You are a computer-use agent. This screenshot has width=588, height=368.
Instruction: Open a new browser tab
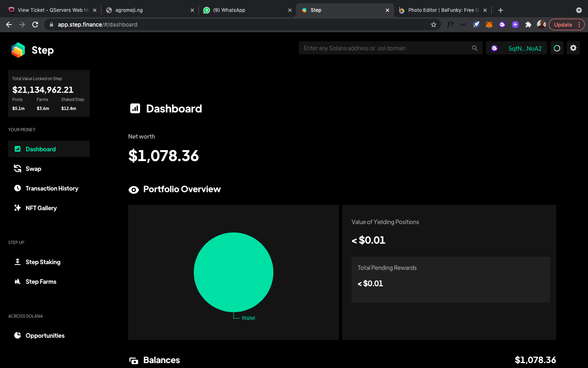[501, 10]
